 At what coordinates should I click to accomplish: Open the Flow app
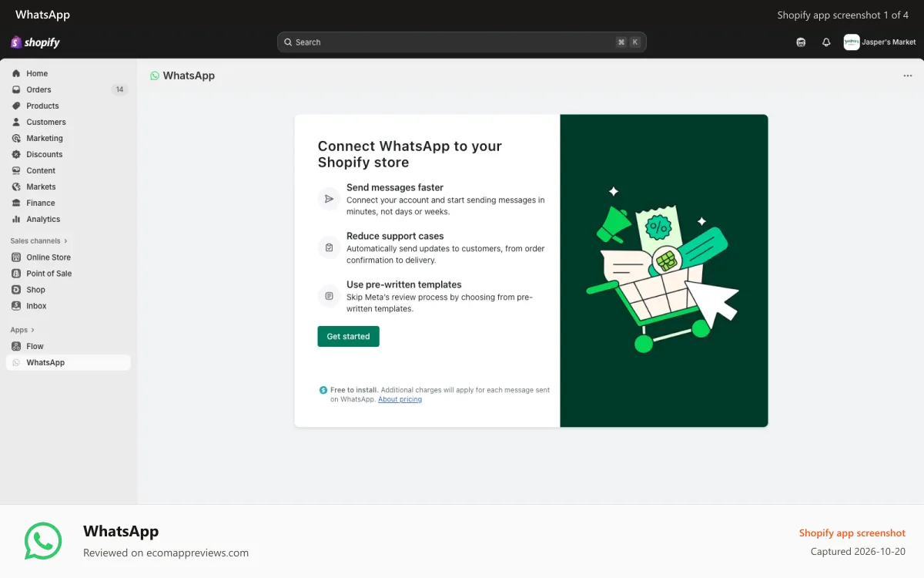coord(35,346)
